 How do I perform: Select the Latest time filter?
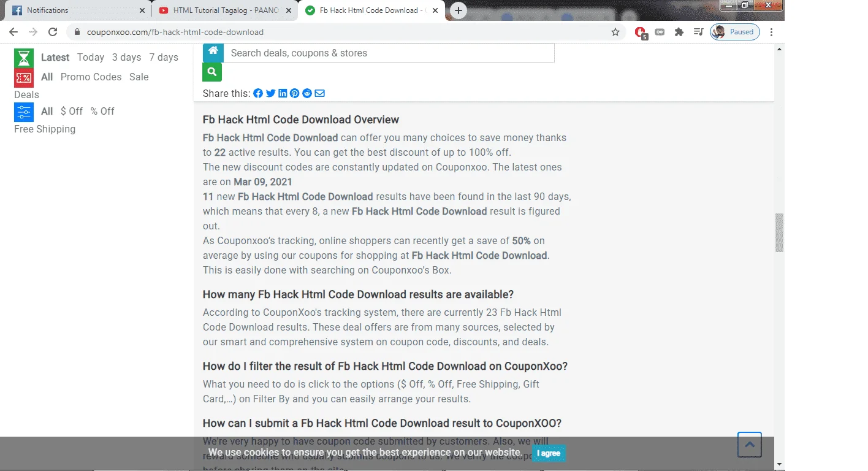55,58
